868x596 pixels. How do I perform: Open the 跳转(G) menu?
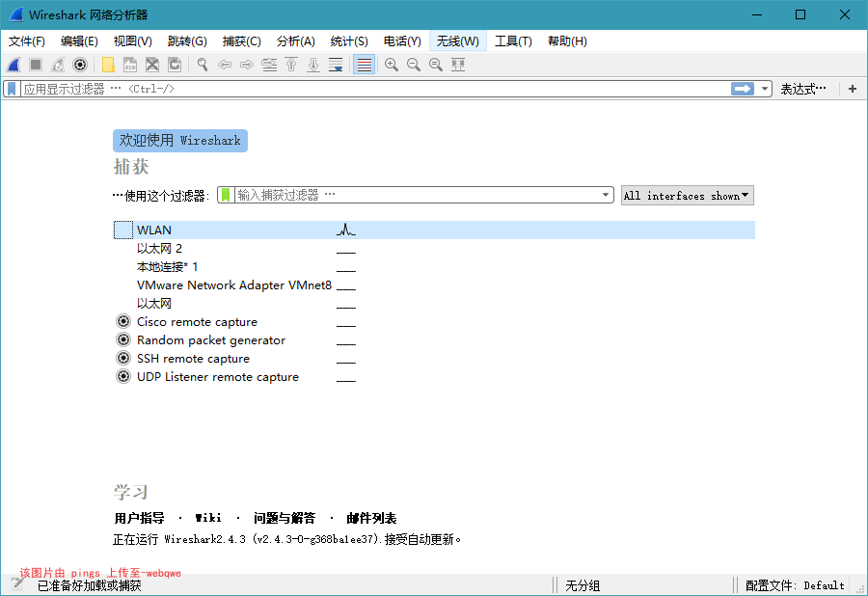tap(187, 41)
